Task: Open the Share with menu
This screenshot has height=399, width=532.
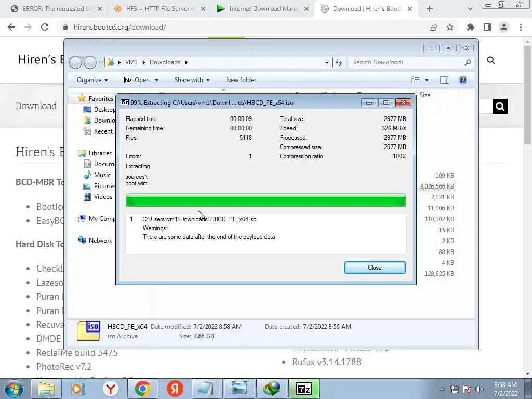Action: click(192, 80)
